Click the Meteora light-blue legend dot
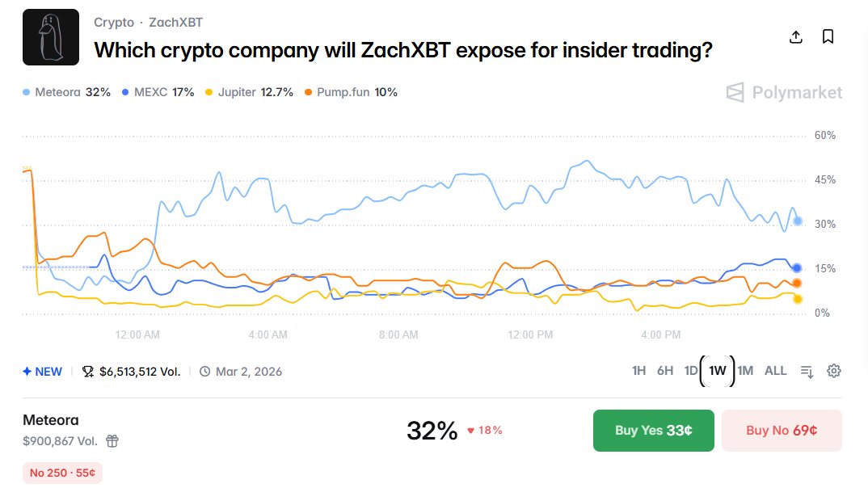The image size is (868, 488). [27, 92]
